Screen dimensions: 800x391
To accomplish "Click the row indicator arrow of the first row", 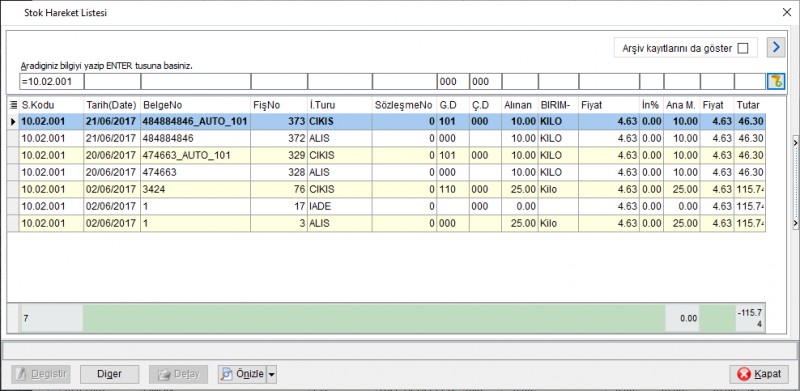I will coord(13,121).
